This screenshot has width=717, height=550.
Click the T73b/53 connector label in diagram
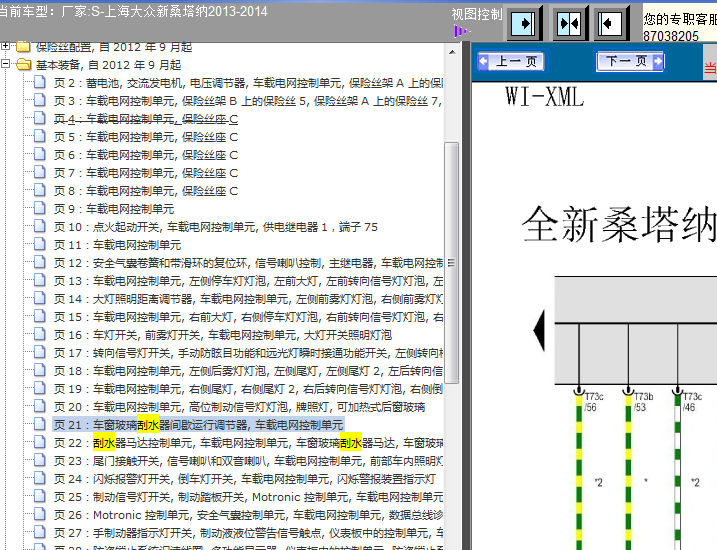(643, 402)
